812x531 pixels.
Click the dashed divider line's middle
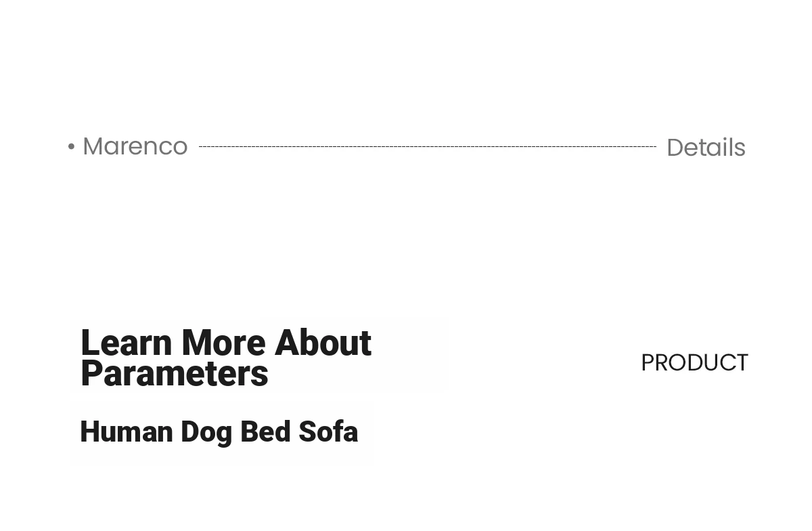click(428, 146)
